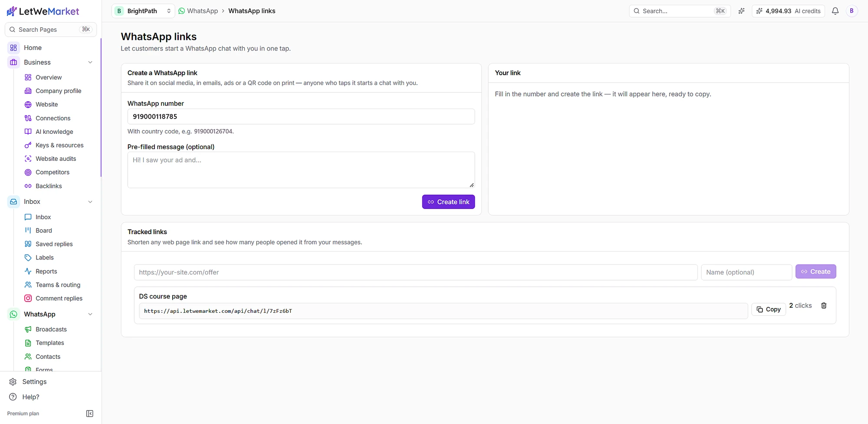The image size is (868, 424).
Task: Click the Labels tag icon
Action: click(28, 258)
